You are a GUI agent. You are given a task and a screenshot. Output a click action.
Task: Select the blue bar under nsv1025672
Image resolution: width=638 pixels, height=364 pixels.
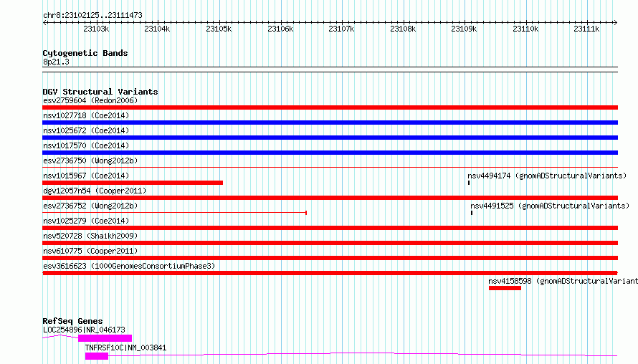click(x=330, y=138)
